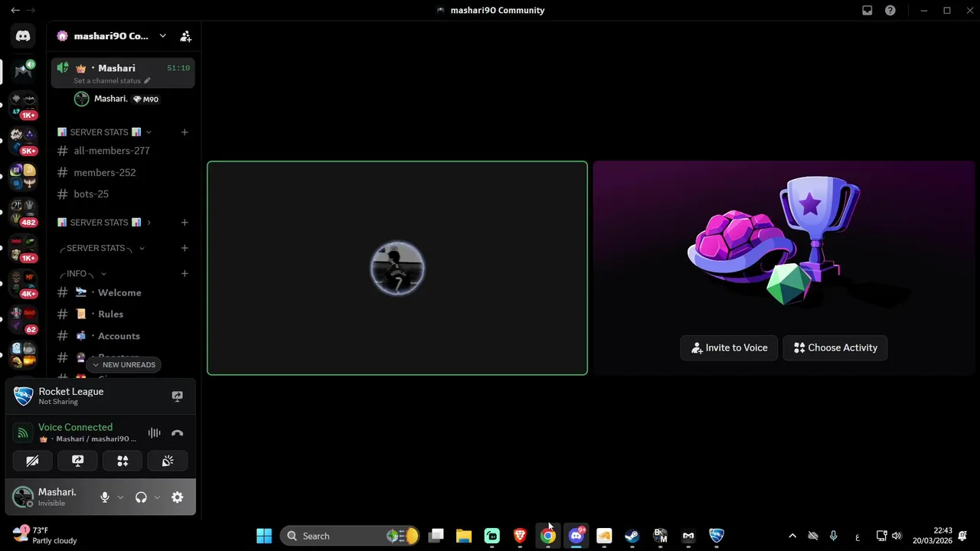Image resolution: width=980 pixels, height=551 pixels.
Task: Open Chrome from the taskbar
Action: point(548,536)
